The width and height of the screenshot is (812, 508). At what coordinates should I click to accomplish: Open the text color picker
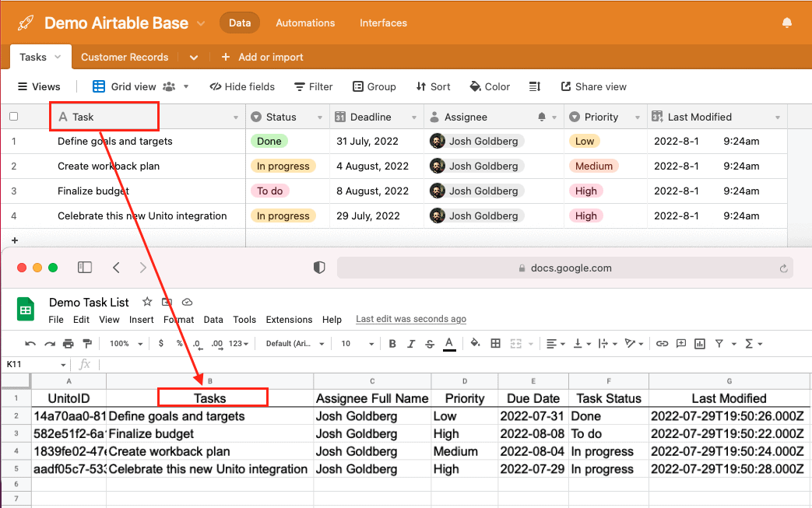pyautogui.click(x=449, y=344)
